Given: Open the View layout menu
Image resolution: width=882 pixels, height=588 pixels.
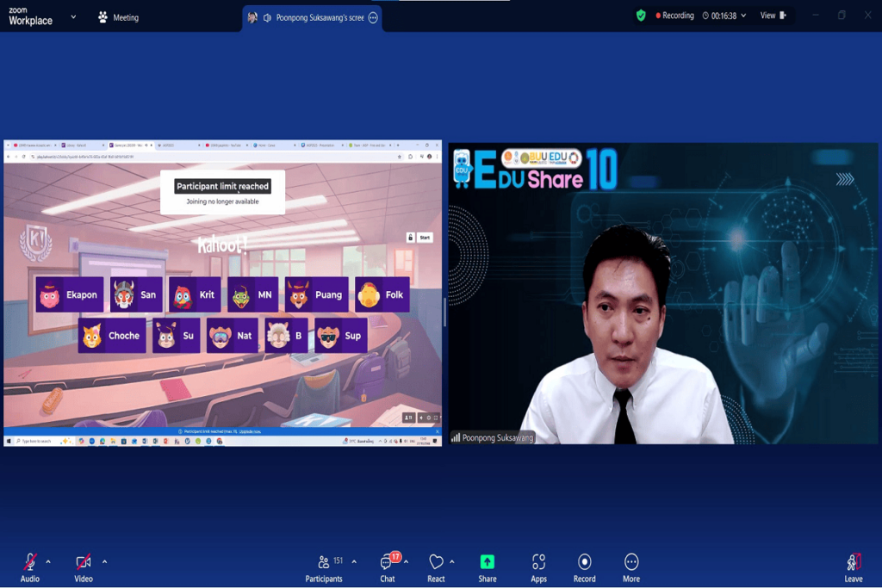Looking at the screenshot, I should click(773, 15).
